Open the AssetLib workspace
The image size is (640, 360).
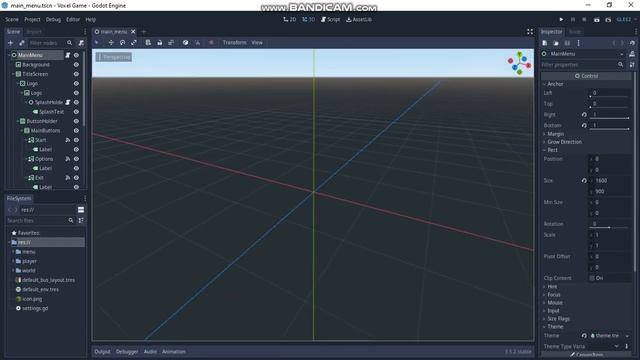point(359,19)
